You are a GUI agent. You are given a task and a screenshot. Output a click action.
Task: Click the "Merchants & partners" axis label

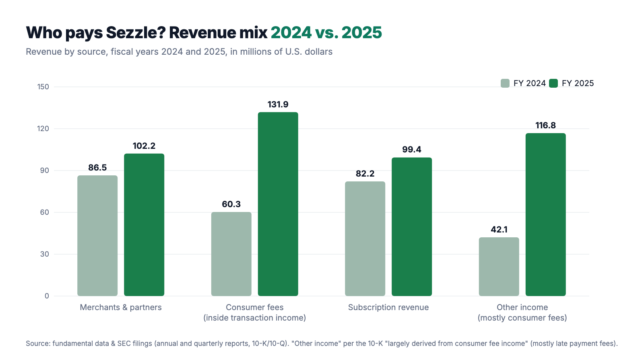tap(121, 307)
